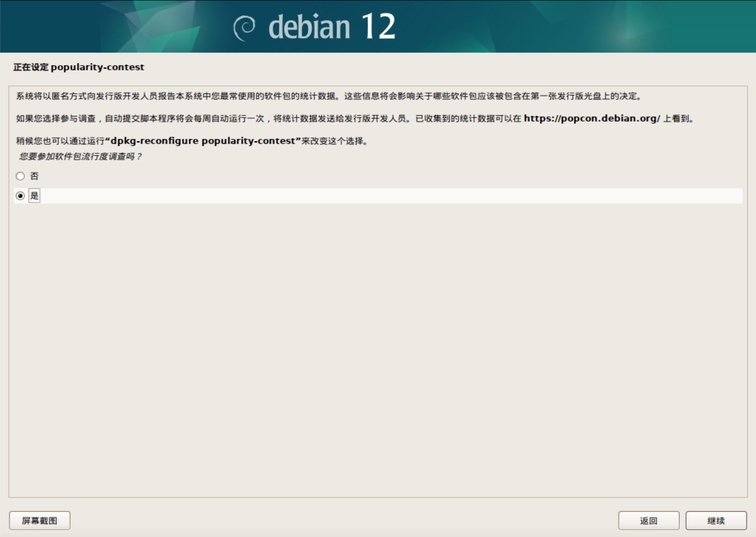756x537 pixels.
Task: Click the "12" version number in banner
Action: (x=378, y=26)
